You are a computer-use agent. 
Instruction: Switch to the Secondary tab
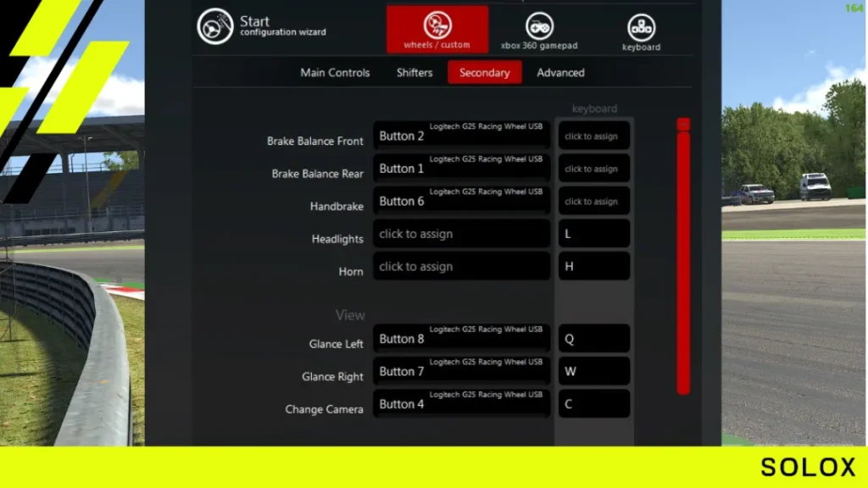pyautogui.click(x=484, y=73)
